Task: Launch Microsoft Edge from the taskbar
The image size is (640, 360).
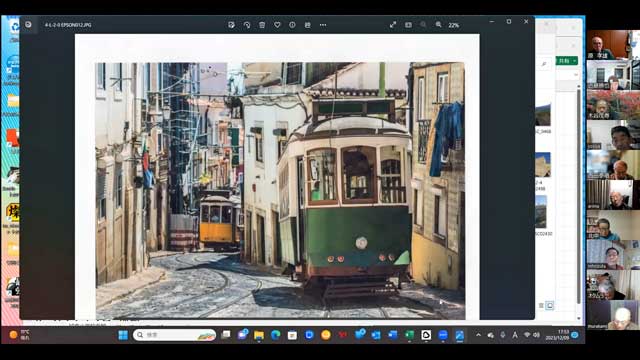Action: (x=276, y=335)
